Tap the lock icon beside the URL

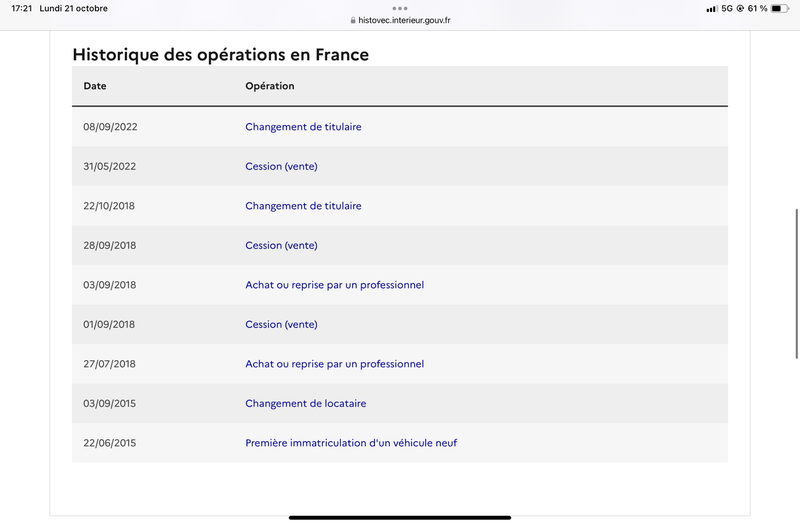[x=353, y=20]
